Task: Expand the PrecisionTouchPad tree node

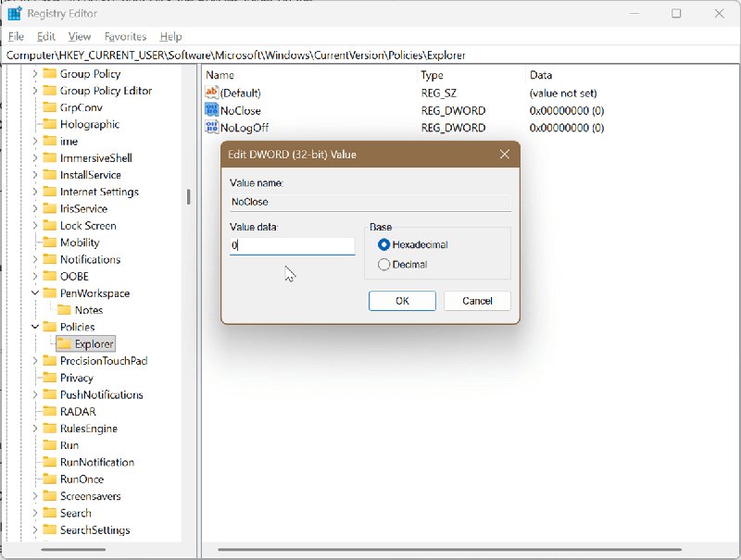Action: (x=34, y=361)
